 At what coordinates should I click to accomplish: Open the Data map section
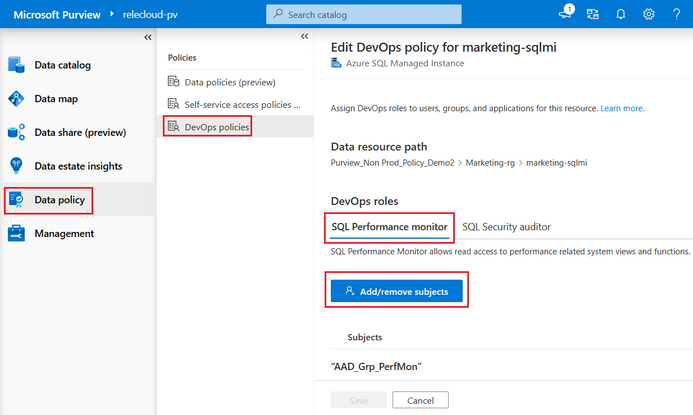tap(55, 99)
